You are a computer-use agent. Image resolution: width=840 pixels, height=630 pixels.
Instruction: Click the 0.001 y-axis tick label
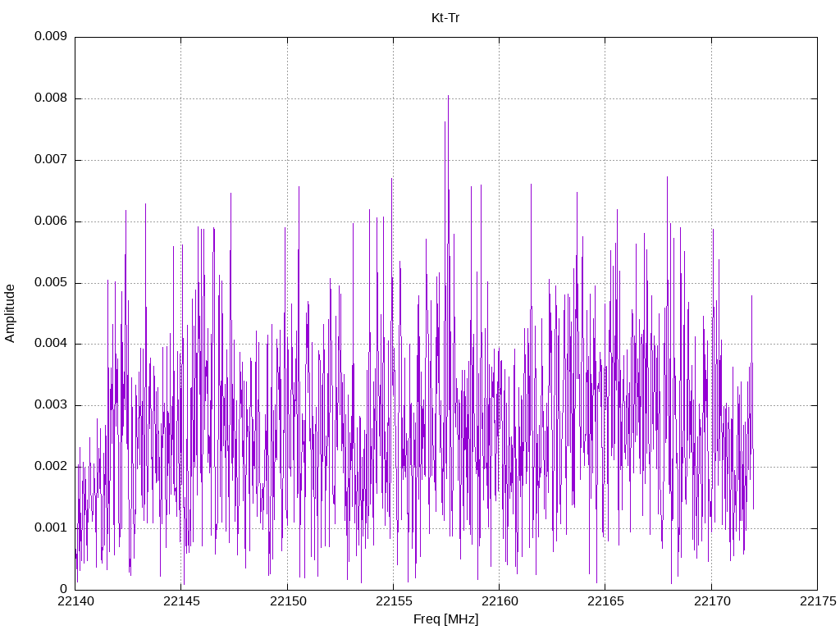51,527
